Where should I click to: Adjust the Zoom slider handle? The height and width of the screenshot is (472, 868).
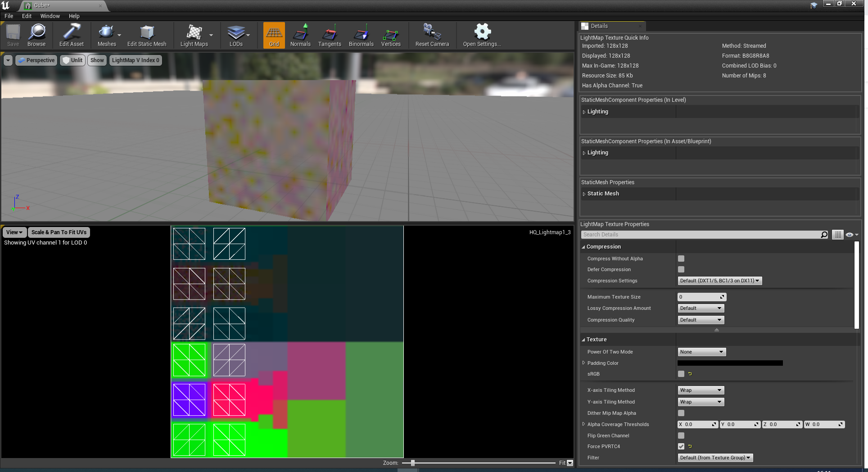[x=412, y=463]
